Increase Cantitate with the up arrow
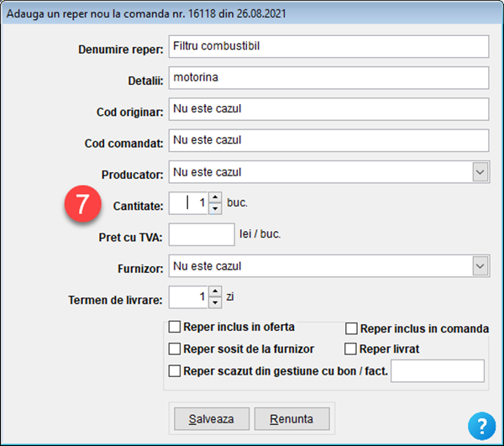 click(215, 197)
